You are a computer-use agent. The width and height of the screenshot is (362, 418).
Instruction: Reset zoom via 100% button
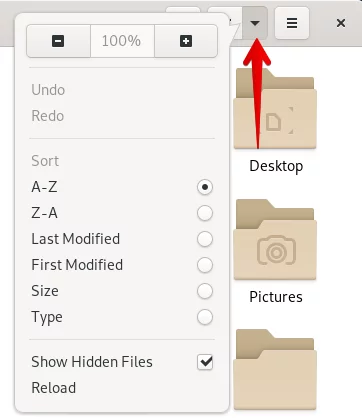(122, 41)
